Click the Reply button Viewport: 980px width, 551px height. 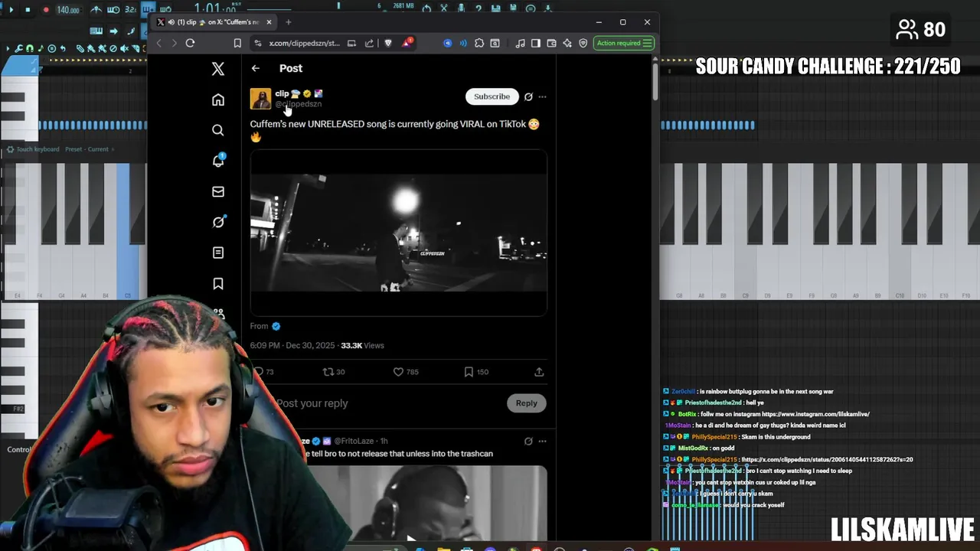point(526,403)
